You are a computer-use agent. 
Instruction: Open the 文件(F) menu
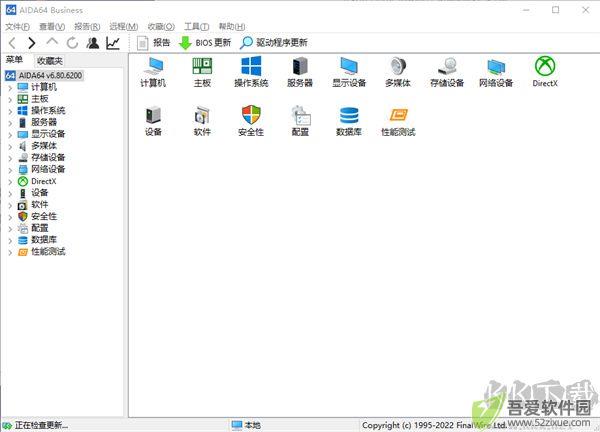pos(17,26)
